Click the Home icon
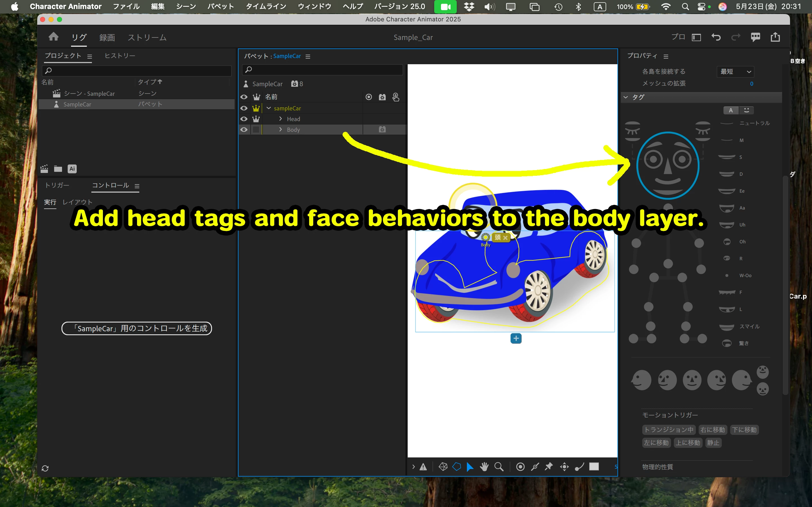 pos(53,37)
